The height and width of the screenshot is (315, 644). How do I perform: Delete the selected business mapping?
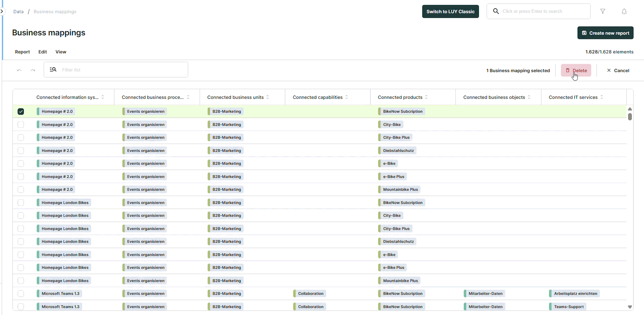tap(576, 70)
